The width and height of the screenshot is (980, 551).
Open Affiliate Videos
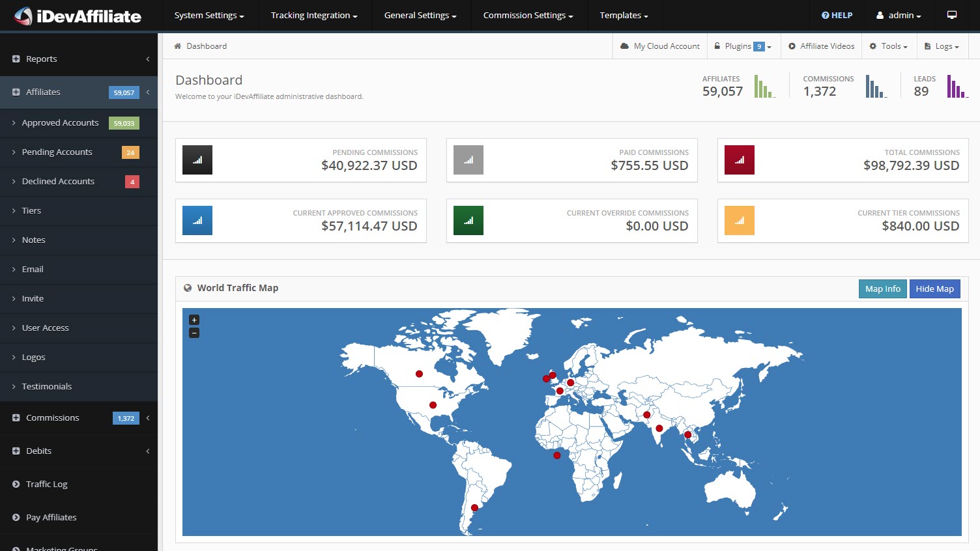pos(821,46)
